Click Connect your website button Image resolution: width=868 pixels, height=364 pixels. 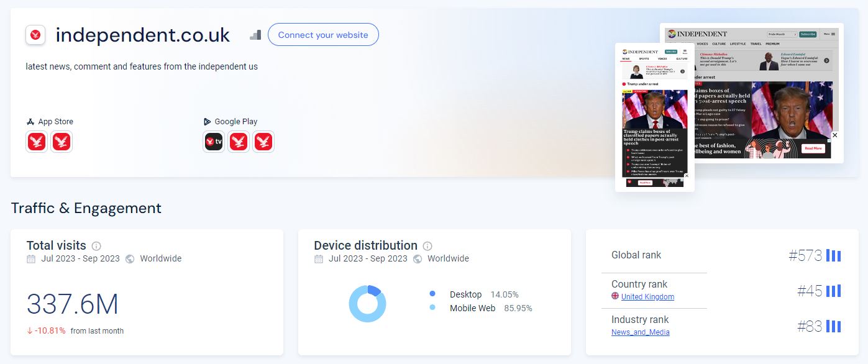point(323,35)
